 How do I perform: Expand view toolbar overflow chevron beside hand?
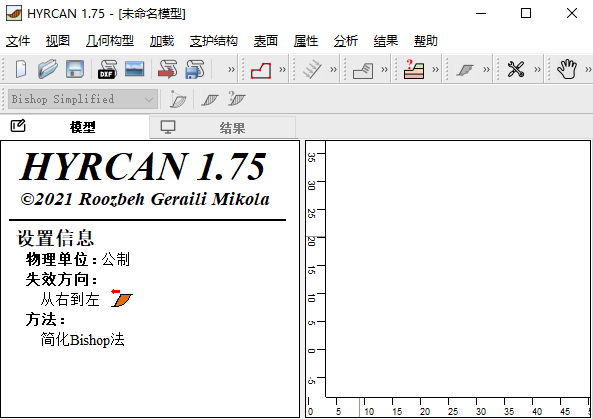pos(588,70)
